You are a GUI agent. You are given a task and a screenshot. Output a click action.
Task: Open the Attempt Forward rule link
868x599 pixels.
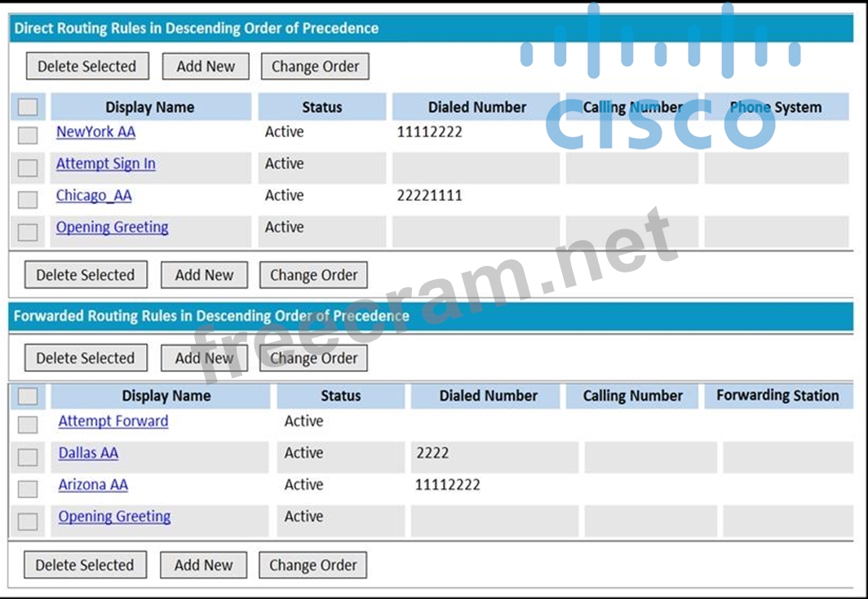113,421
